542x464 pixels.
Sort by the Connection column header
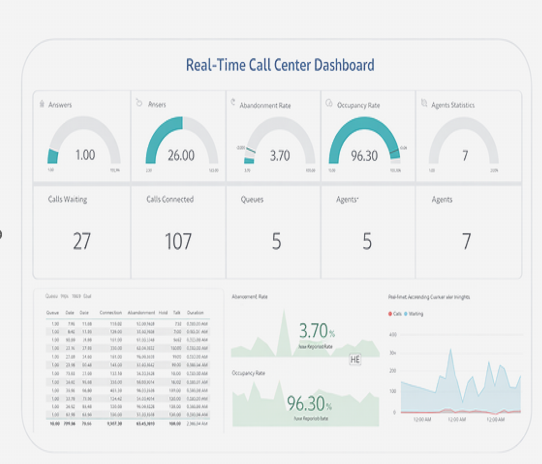point(111,313)
